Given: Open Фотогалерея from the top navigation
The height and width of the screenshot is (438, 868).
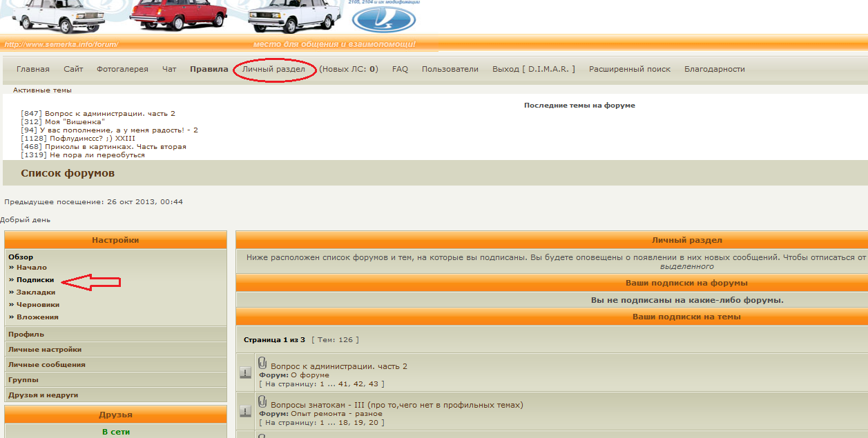Looking at the screenshot, I should 122,69.
